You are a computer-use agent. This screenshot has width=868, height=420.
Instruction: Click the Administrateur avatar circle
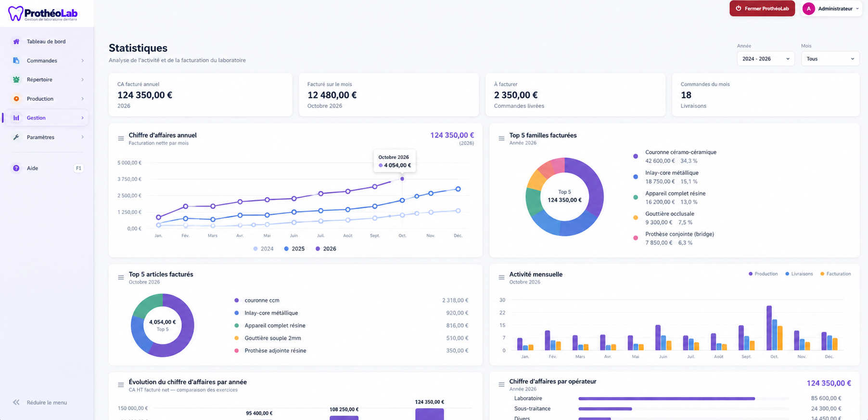(x=809, y=9)
